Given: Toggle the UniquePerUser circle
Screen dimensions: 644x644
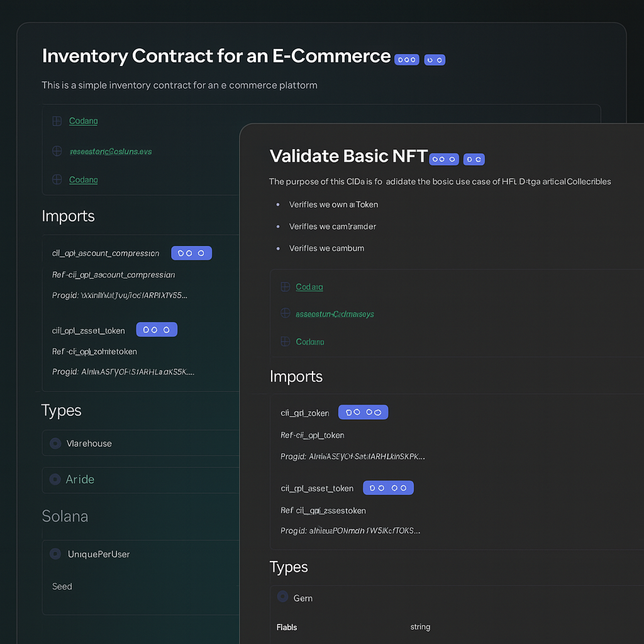Looking at the screenshot, I should pos(55,553).
